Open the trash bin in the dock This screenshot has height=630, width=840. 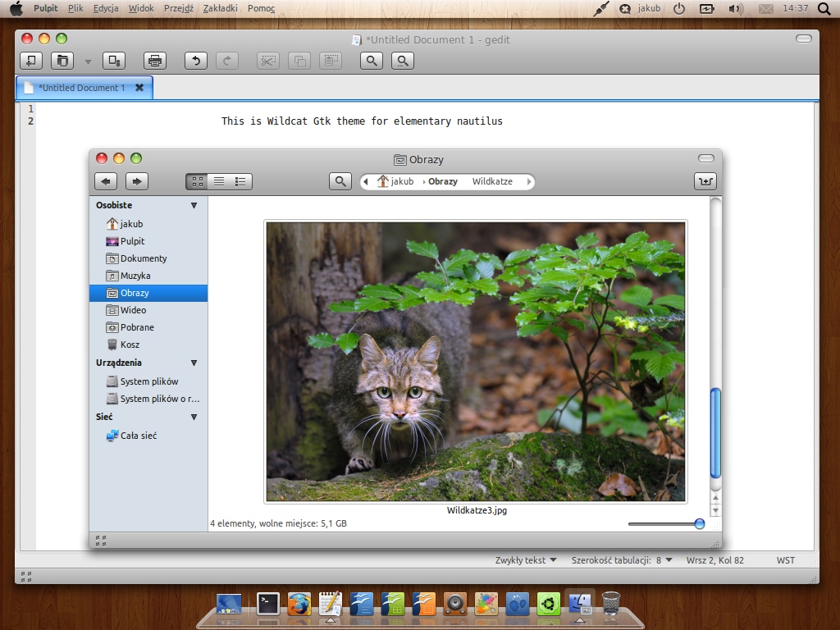tap(610, 604)
